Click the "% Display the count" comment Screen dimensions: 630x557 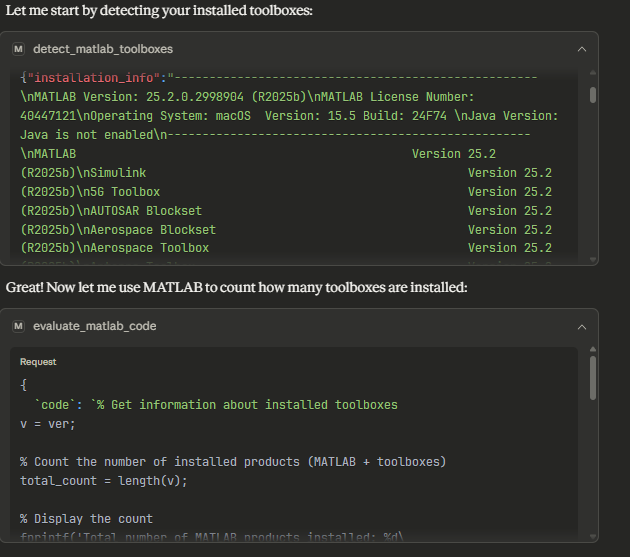(87, 519)
